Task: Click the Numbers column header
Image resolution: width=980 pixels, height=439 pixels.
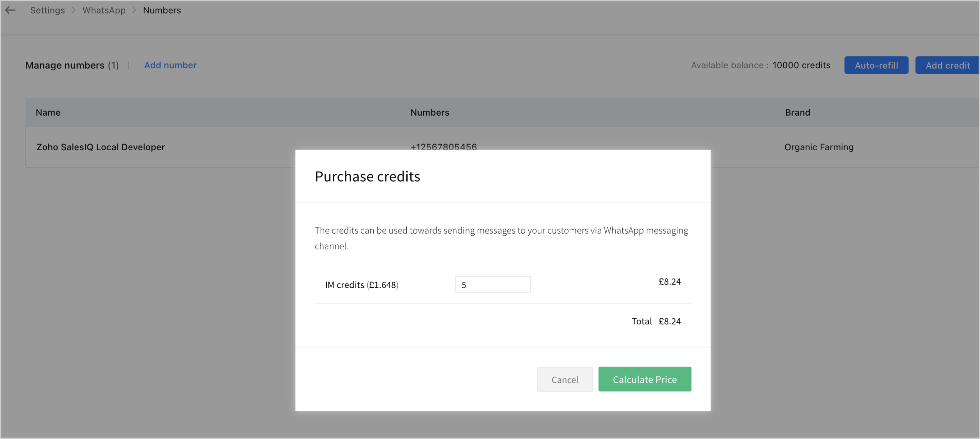Action: pos(429,113)
